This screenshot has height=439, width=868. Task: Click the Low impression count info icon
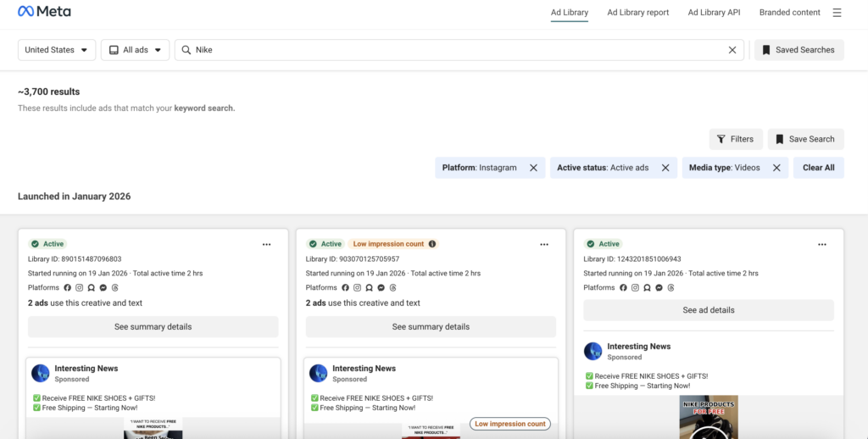coord(432,244)
